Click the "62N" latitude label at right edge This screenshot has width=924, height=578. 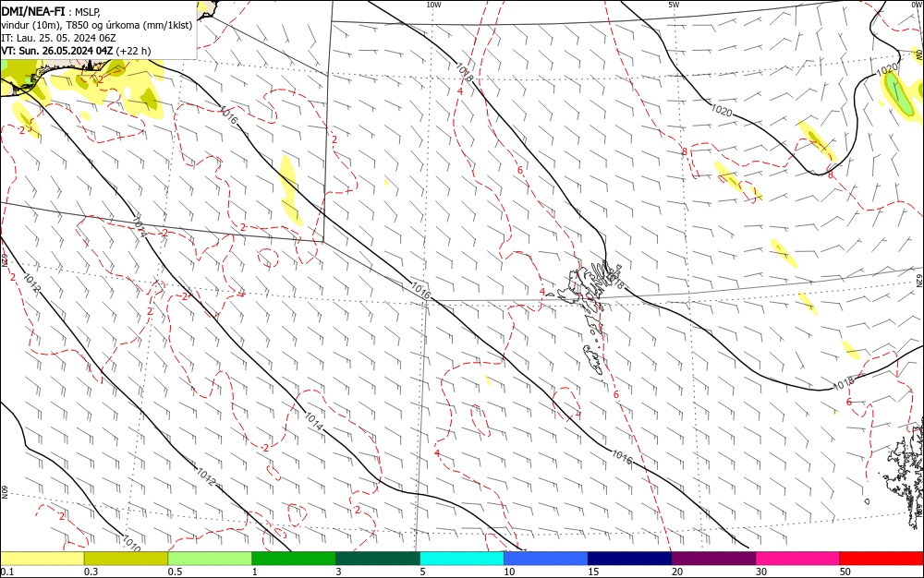(918, 281)
